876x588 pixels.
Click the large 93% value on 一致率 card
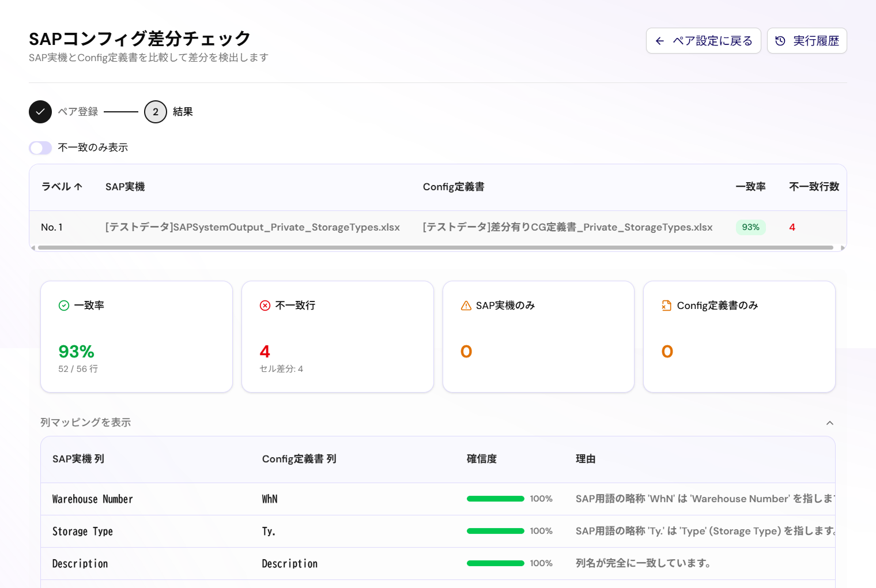pos(76,351)
